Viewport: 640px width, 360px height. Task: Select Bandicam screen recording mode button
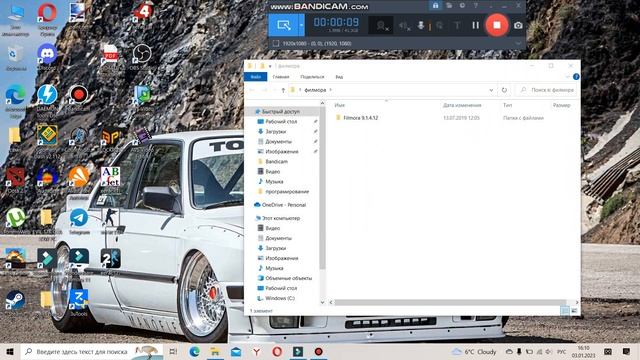(x=284, y=25)
